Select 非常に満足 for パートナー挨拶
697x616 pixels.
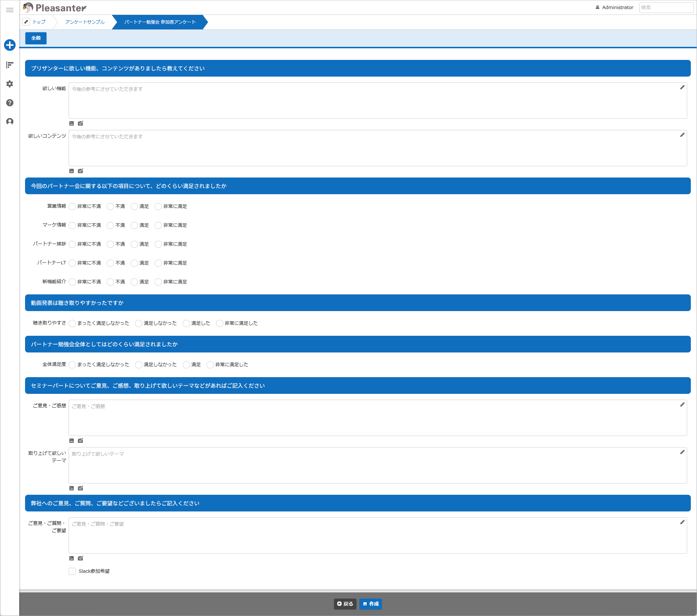click(x=158, y=244)
